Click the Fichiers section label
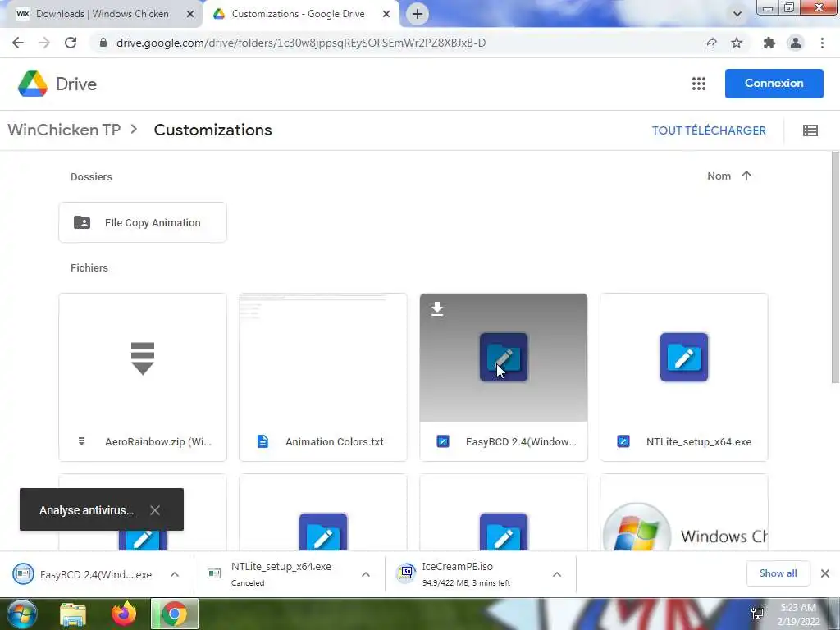The height and width of the screenshot is (630, 840). (89, 268)
